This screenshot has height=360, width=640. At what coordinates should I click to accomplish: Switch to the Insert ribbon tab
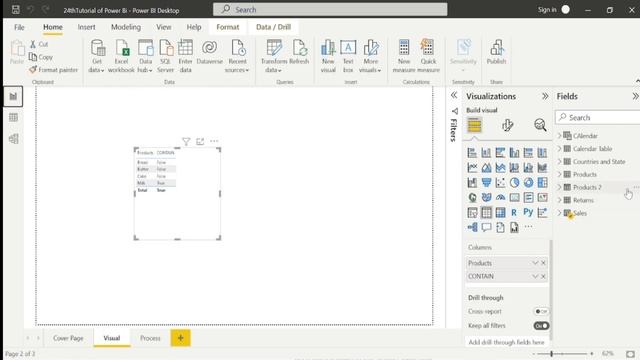click(87, 27)
